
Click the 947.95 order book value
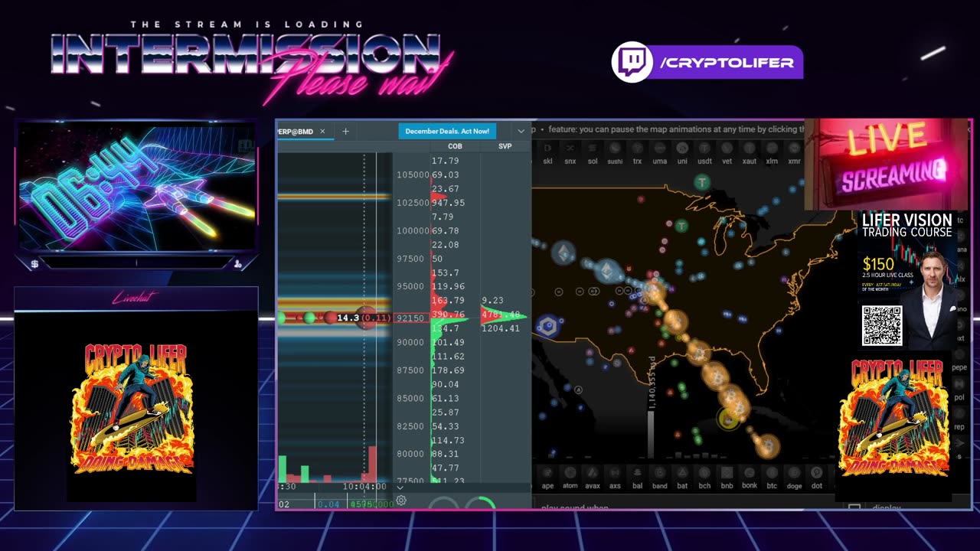(448, 203)
